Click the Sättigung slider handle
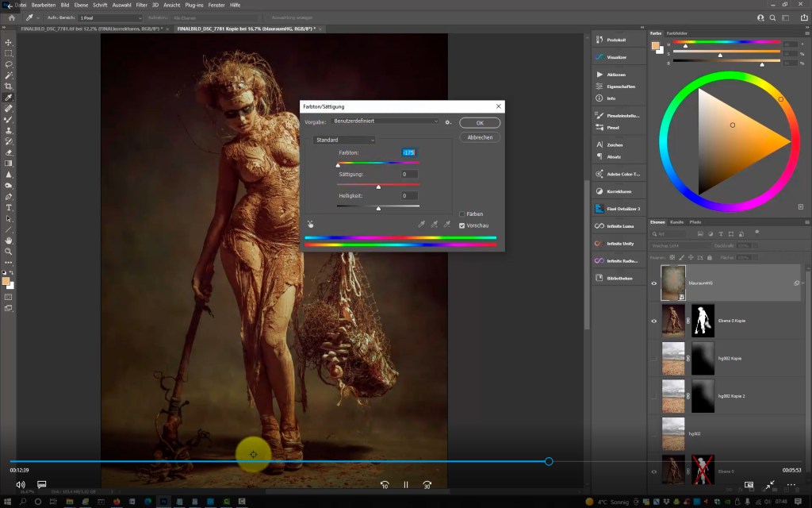 pos(378,187)
